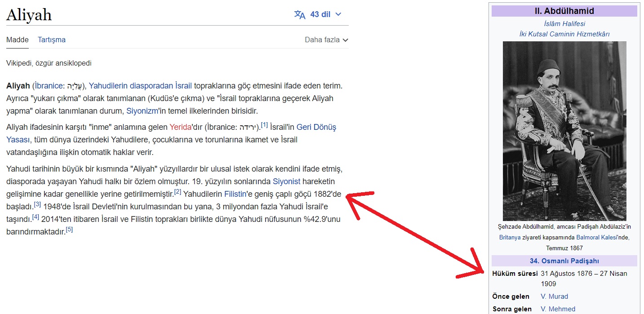Select the Madde tab
Viewport: 644px width, 314px height.
18,40
